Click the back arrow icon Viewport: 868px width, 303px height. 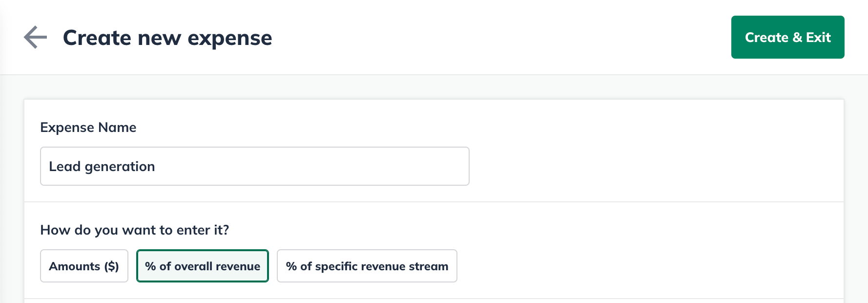coord(36,38)
